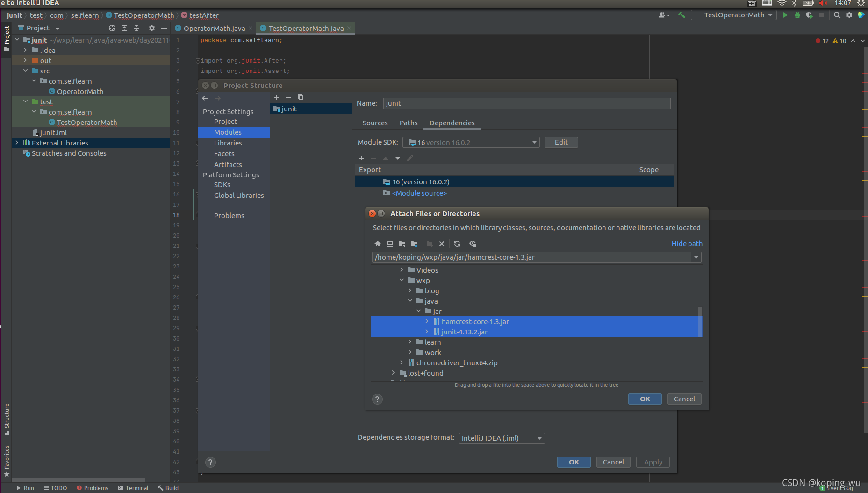
Task: Click Cancel in Attach Files dialog
Action: [684, 399]
